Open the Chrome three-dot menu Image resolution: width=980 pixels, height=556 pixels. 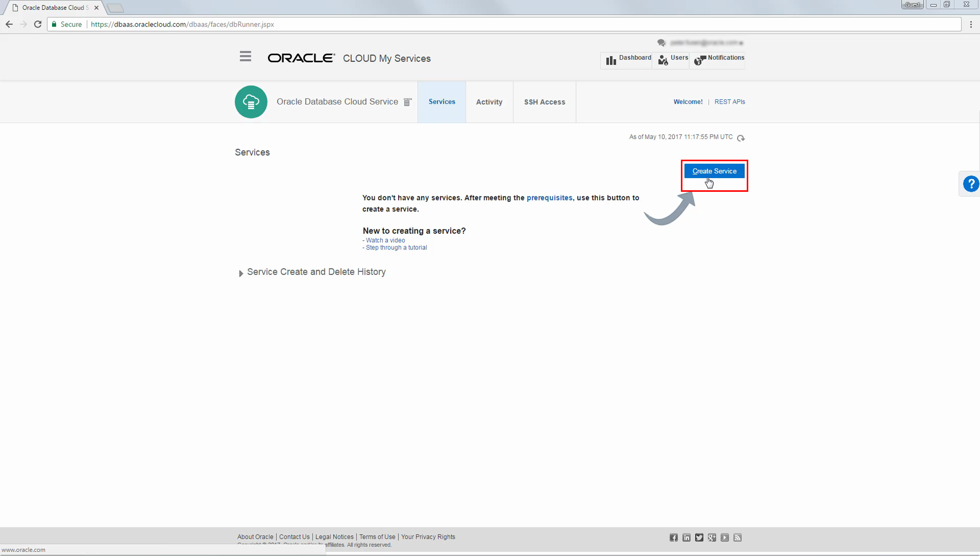coord(971,24)
